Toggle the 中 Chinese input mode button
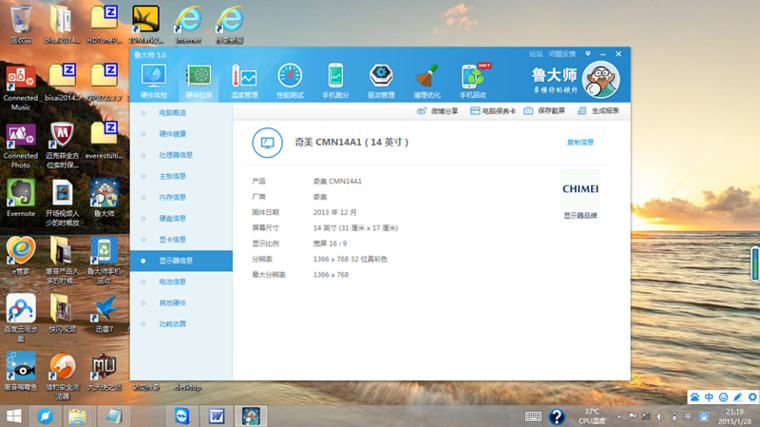This screenshot has height=427, width=760. (709, 397)
